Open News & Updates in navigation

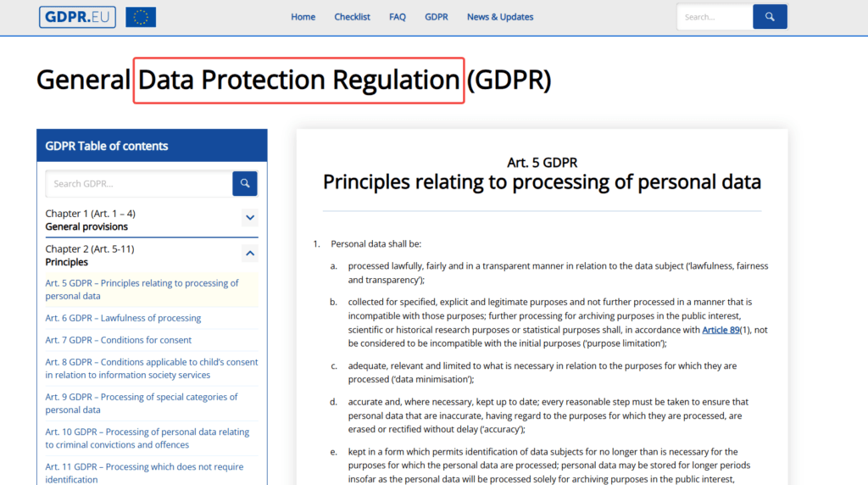[500, 17]
